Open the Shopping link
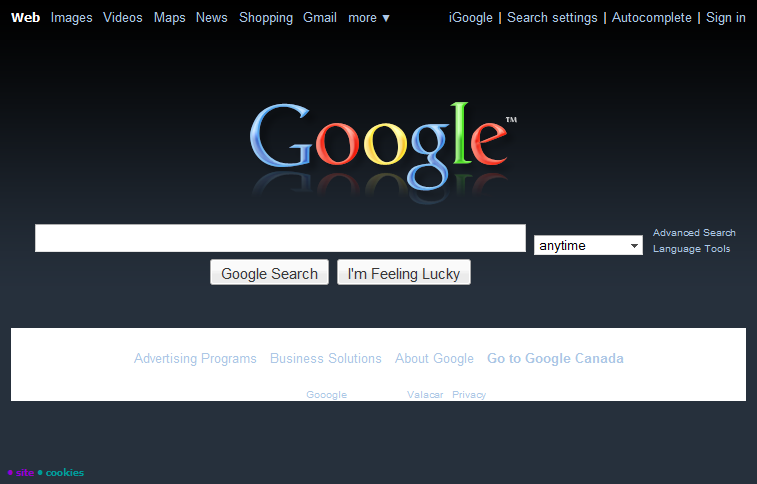 (x=266, y=18)
